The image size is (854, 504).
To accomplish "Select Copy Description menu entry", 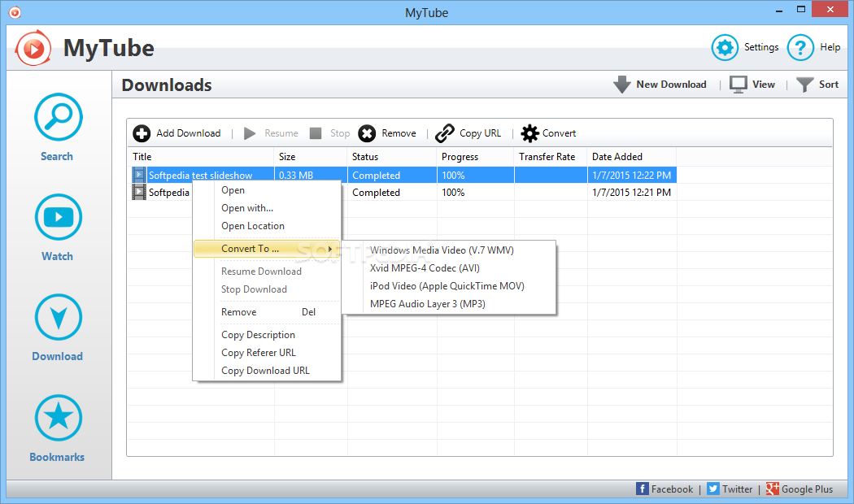I will click(x=268, y=335).
